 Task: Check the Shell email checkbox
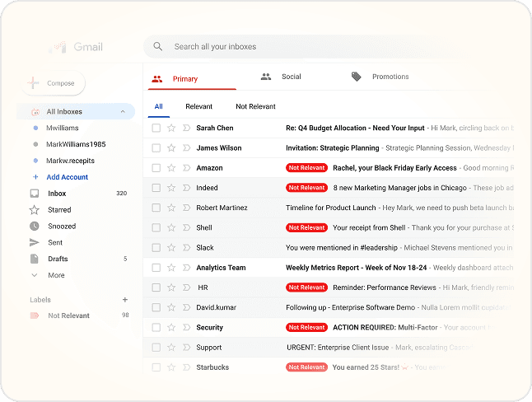pos(156,228)
